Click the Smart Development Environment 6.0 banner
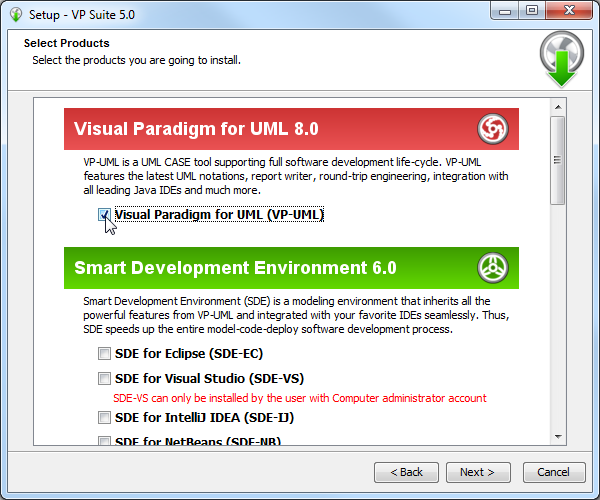This screenshot has height=500, width=600. tap(291, 268)
